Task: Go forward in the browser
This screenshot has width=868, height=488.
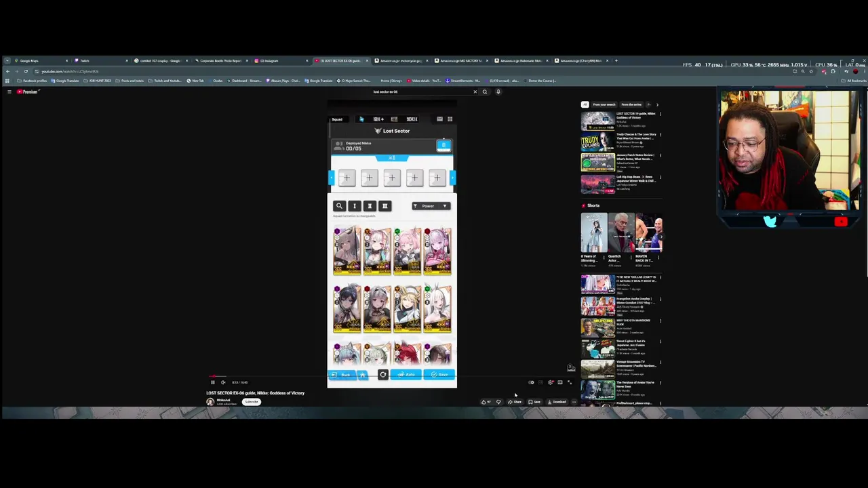Action: pos(16,71)
